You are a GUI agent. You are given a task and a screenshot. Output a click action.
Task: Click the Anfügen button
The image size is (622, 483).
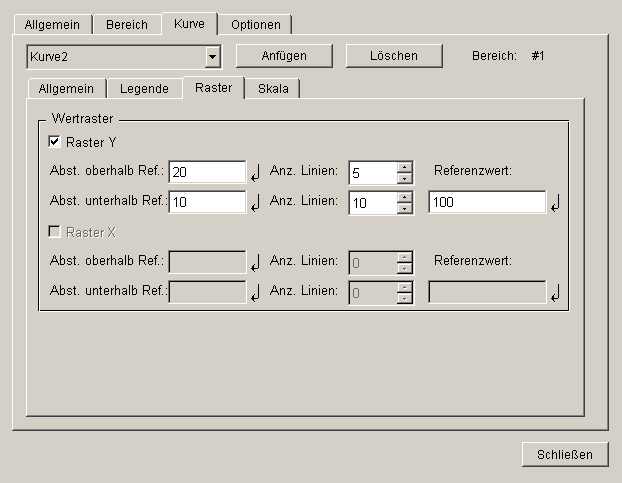pos(284,56)
